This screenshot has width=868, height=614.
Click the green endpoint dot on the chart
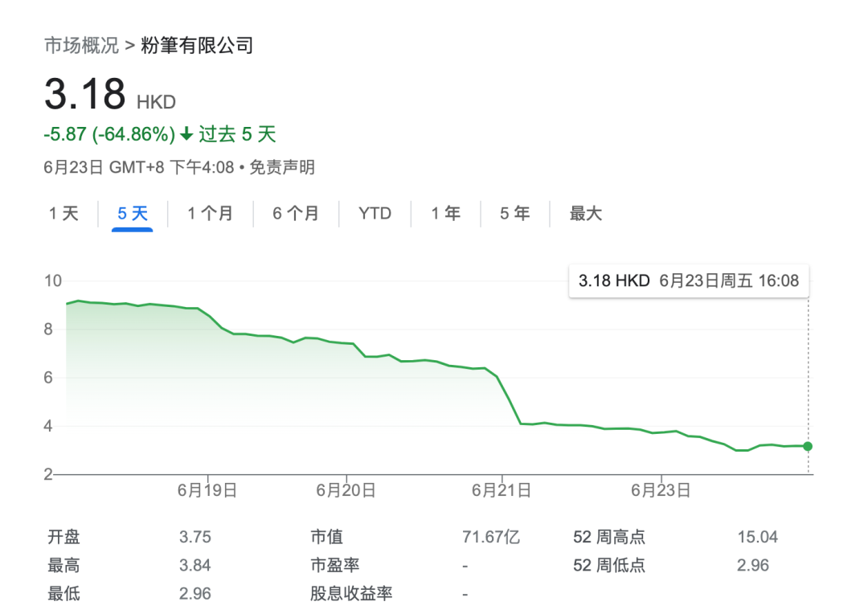[808, 446]
